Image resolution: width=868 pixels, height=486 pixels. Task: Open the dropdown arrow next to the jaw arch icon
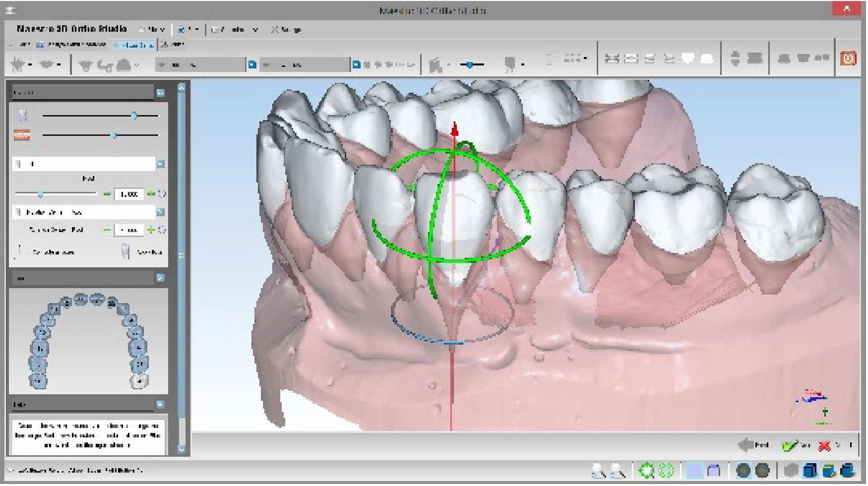click(59, 65)
